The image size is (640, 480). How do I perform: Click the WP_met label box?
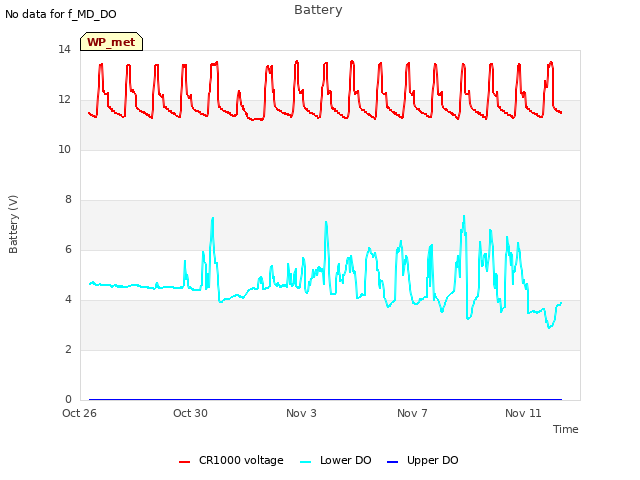111,42
